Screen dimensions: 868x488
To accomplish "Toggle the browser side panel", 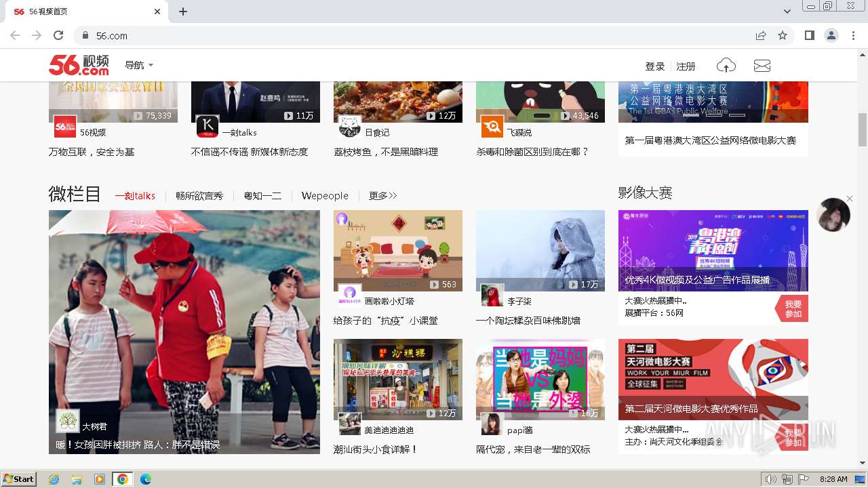I will coord(810,35).
